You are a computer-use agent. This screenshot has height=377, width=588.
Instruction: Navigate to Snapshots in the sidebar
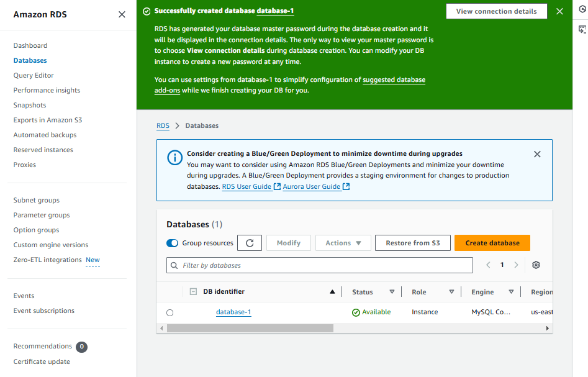point(30,105)
